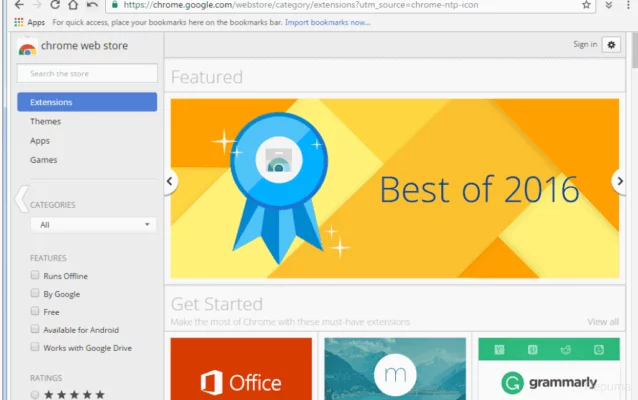
Task: Switch to the Themes section
Action: click(45, 121)
